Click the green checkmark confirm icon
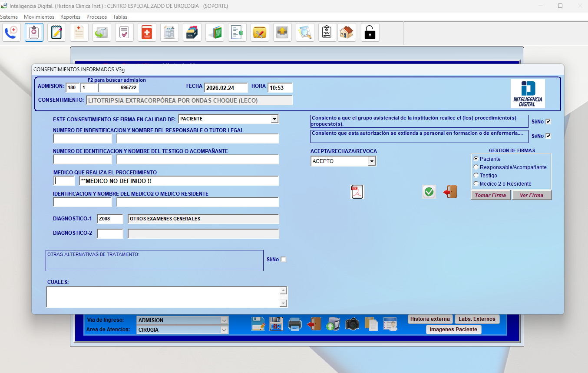 429,192
